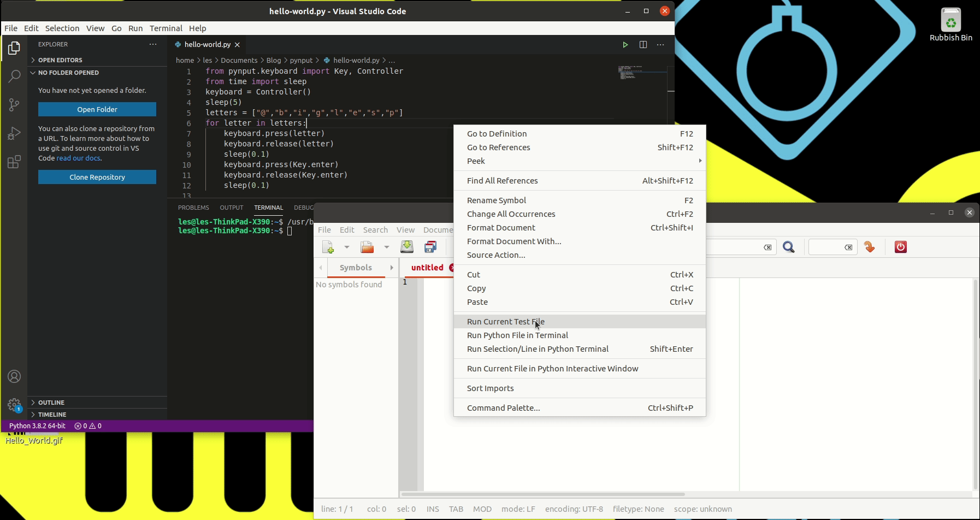Open the Source Control view
The width and height of the screenshot is (980, 520).
[x=14, y=105]
